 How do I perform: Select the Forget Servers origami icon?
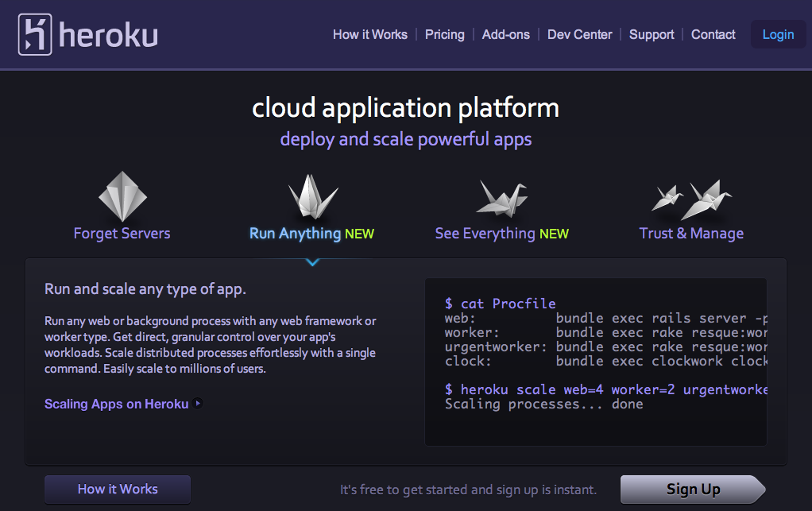[122, 196]
